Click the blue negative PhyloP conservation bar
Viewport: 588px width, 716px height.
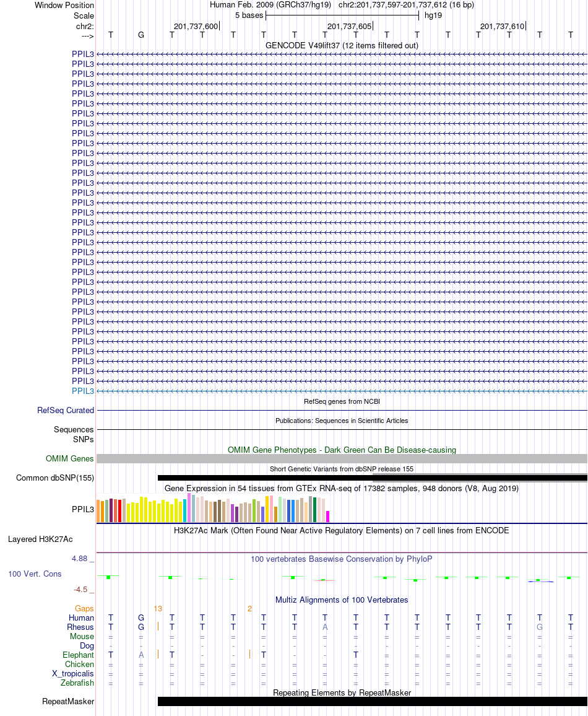540,582
